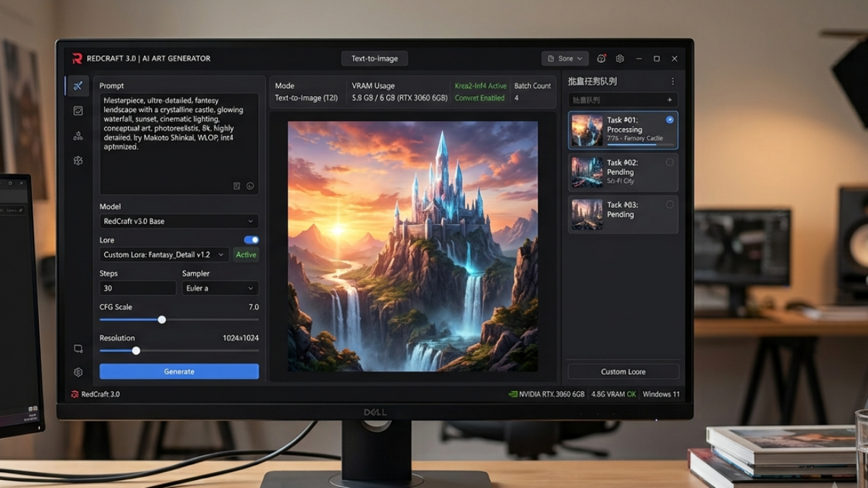Click the Task #01 progress bar

point(640,145)
